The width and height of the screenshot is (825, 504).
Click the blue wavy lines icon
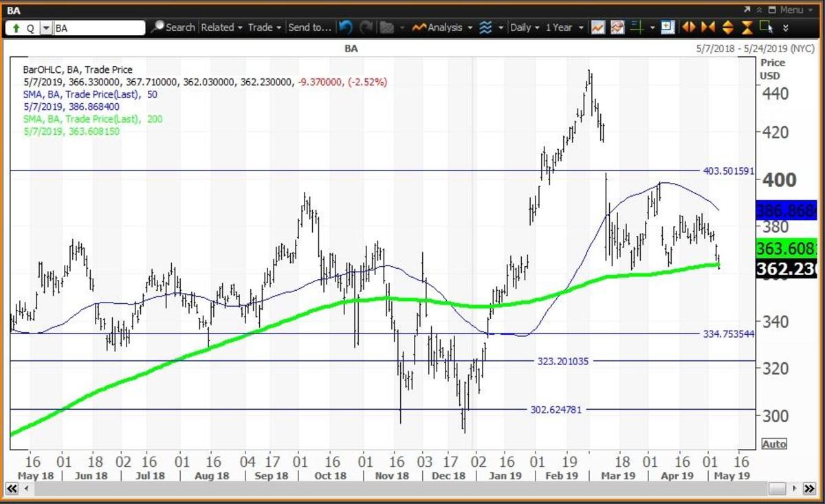(x=486, y=28)
